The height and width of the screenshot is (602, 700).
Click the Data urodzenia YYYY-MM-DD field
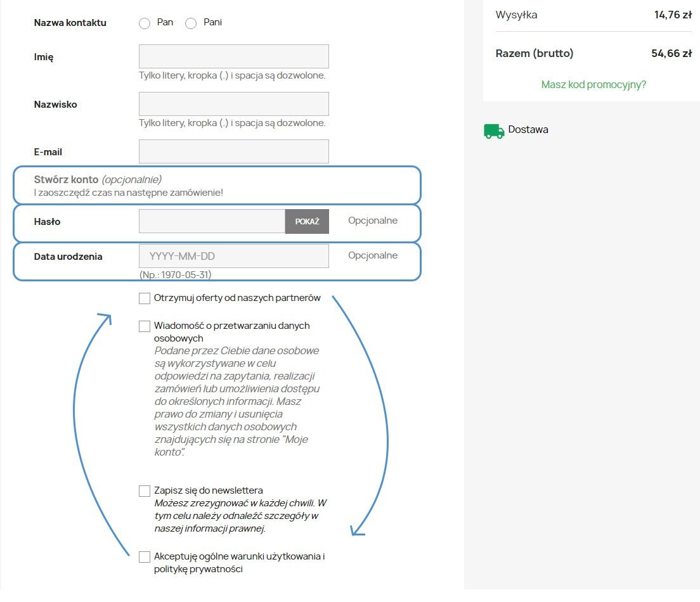click(233, 256)
